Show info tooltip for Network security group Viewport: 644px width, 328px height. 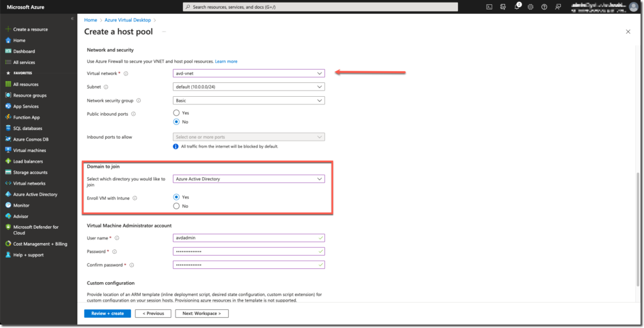(138, 101)
